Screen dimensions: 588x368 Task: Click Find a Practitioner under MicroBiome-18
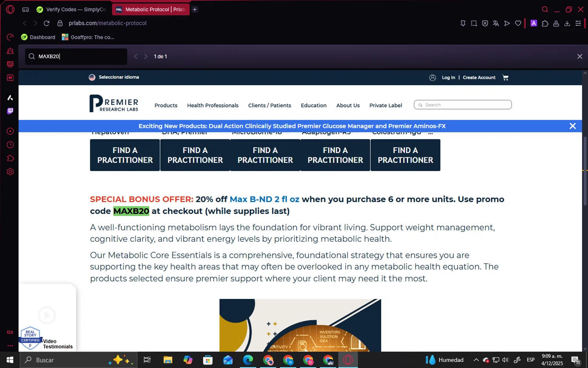point(265,155)
